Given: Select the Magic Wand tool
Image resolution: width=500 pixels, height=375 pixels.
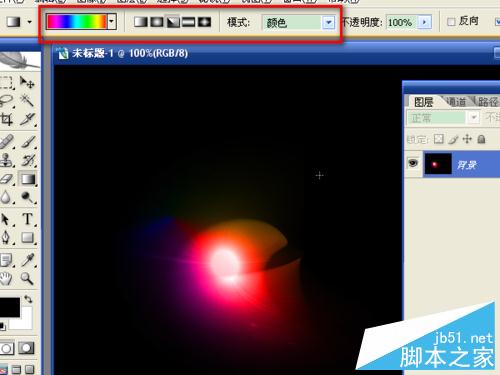Looking at the screenshot, I should click(27, 100).
